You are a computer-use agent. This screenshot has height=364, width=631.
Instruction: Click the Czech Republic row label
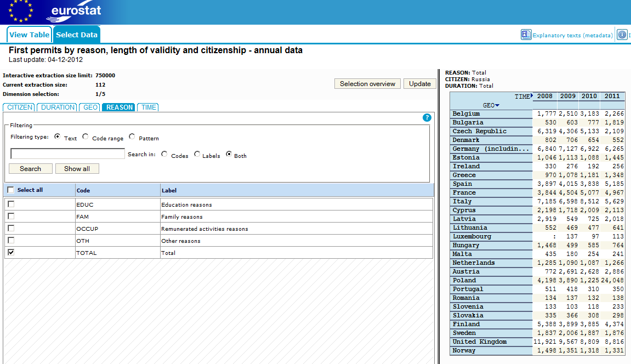click(479, 132)
